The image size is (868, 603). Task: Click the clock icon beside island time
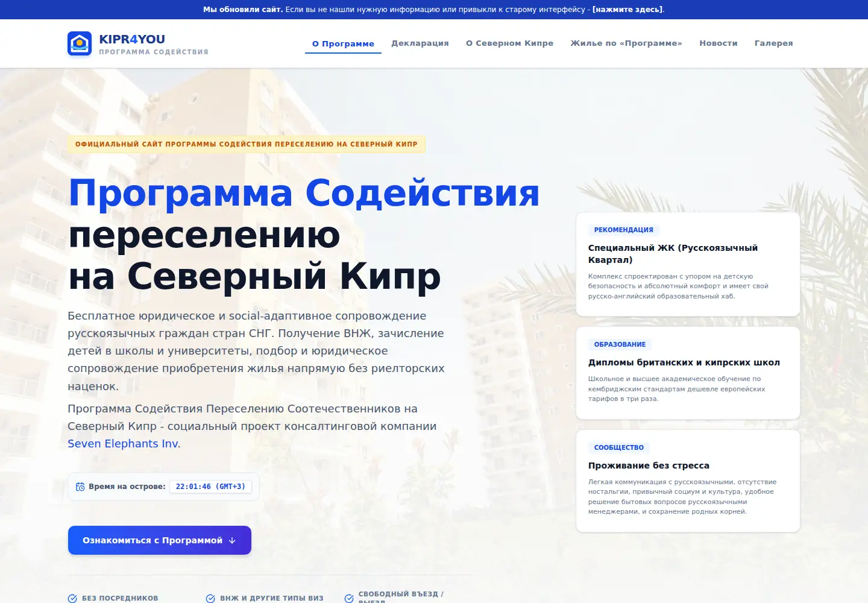[x=80, y=487]
